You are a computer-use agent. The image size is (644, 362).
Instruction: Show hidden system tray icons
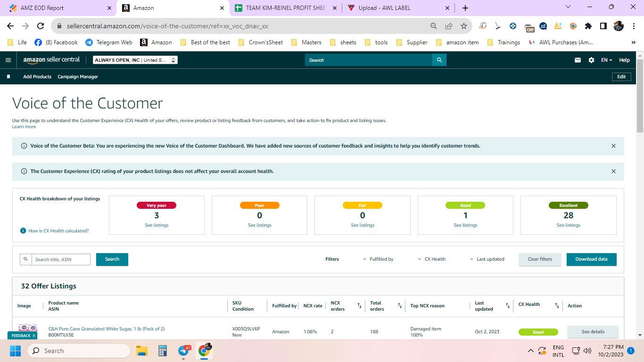[x=531, y=351]
